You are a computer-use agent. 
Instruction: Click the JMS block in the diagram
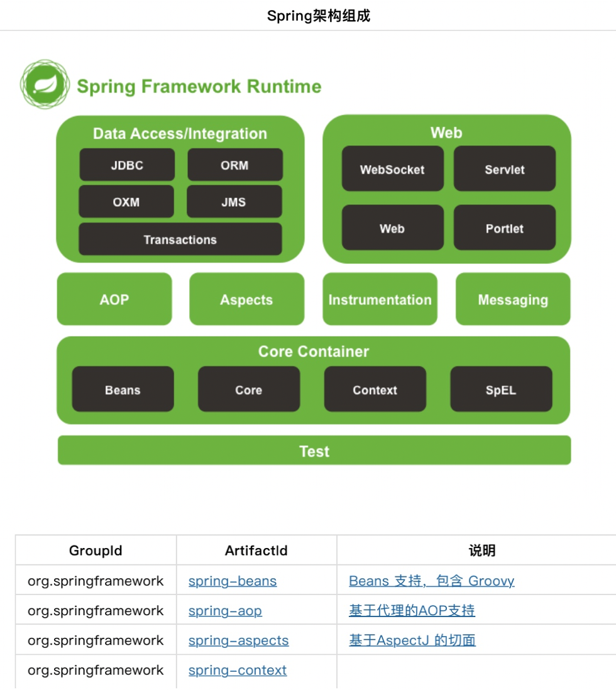(234, 202)
